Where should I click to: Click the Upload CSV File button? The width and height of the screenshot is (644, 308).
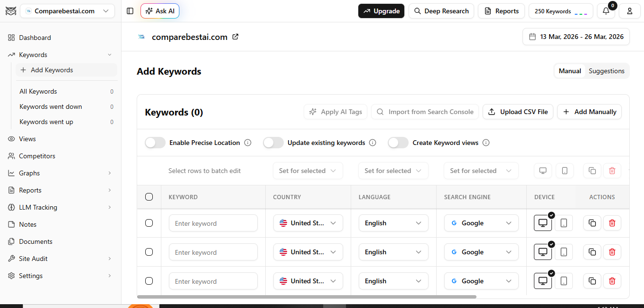point(518,112)
